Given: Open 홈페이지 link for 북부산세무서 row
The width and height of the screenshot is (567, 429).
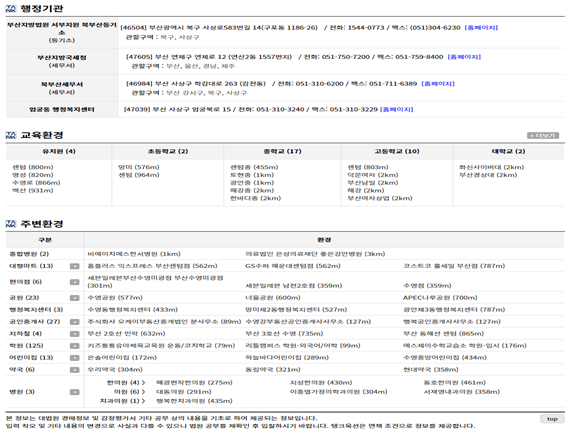Looking at the screenshot, I should (438, 84).
